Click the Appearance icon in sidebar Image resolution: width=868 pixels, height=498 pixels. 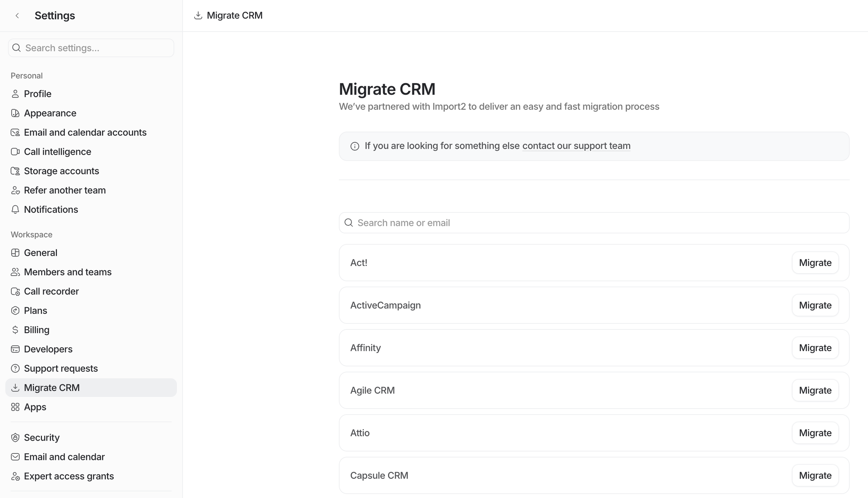point(15,113)
